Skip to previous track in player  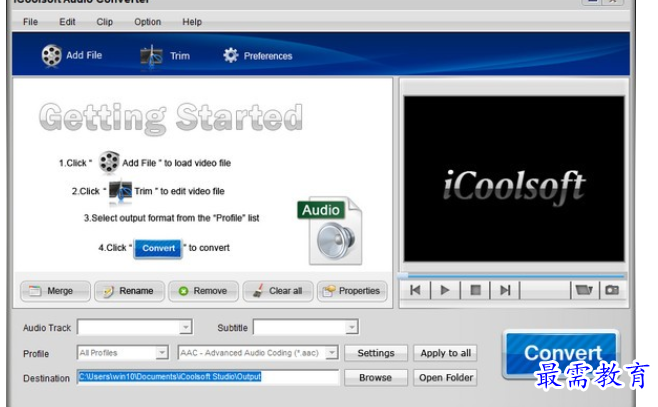[x=415, y=290]
